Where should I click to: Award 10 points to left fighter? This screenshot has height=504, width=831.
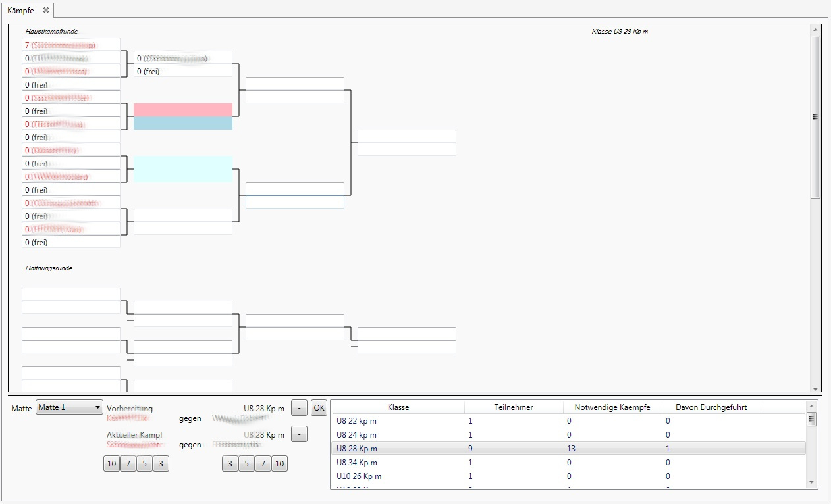[x=112, y=464]
